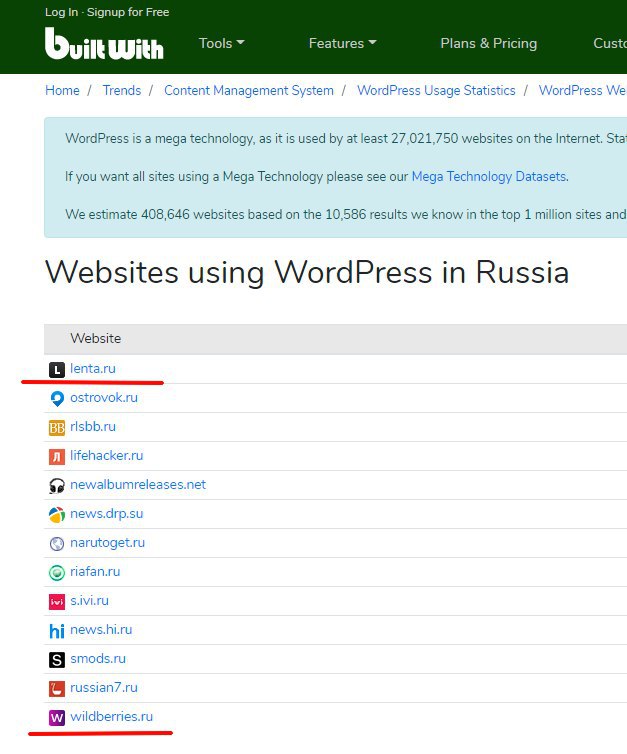Open the newalbumreleases.net link
This screenshot has width=627, height=754.
[138, 484]
